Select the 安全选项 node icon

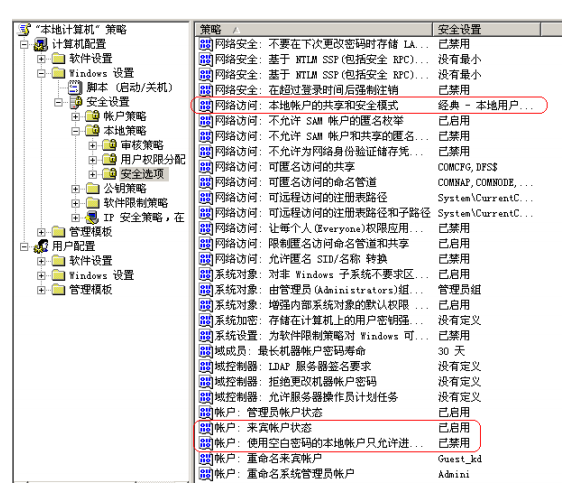pos(110,174)
